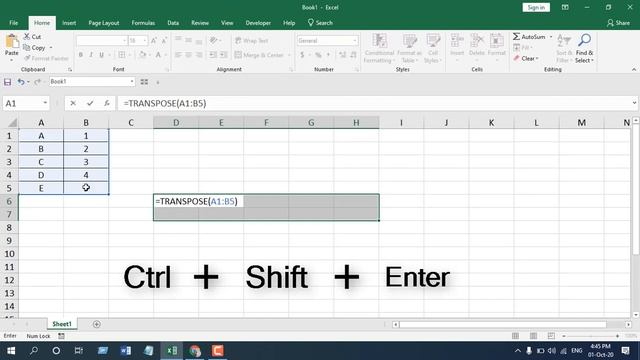
Task: Open the font name dropdown
Action: coord(124,40)
